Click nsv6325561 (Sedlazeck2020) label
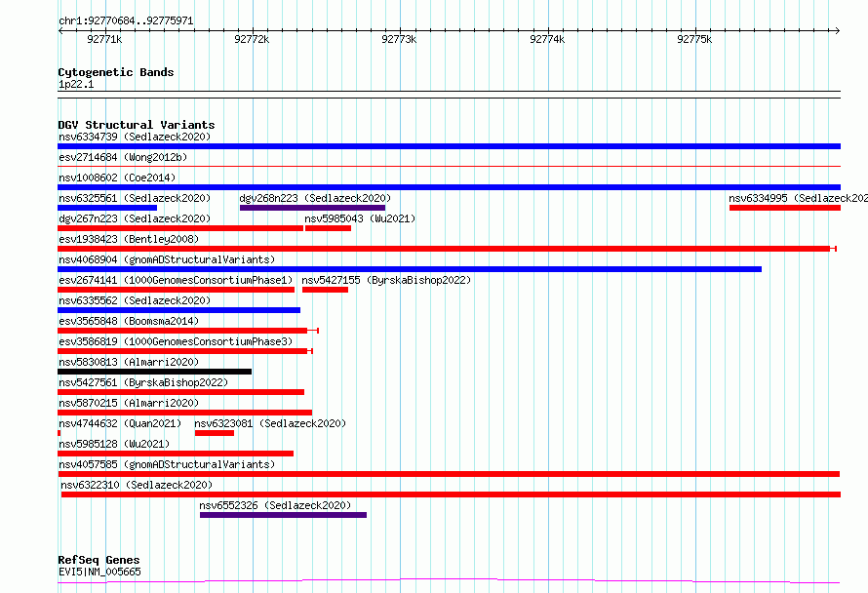Viewport: 868px width, 593px height. 135,198
